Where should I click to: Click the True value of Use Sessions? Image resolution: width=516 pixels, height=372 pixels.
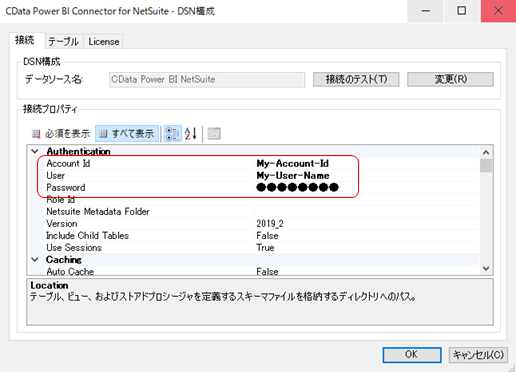click(x=265, y=247)
